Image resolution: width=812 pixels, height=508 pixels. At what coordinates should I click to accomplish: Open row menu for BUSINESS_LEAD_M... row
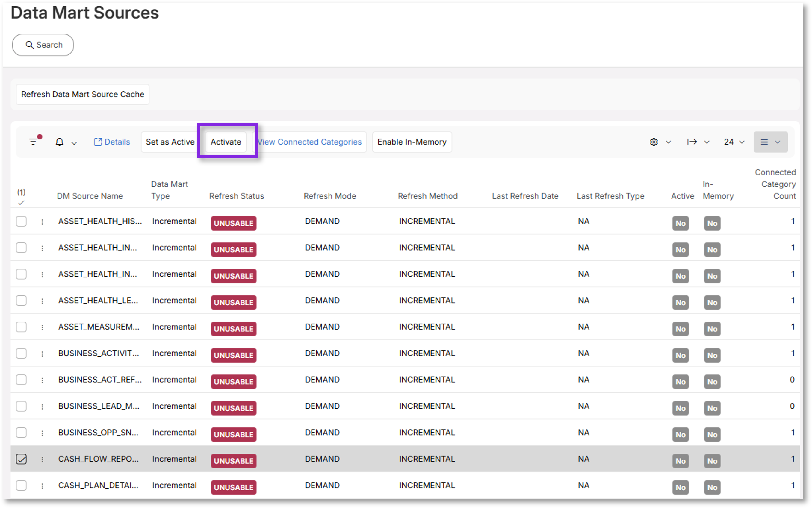(x=42, y=407)
